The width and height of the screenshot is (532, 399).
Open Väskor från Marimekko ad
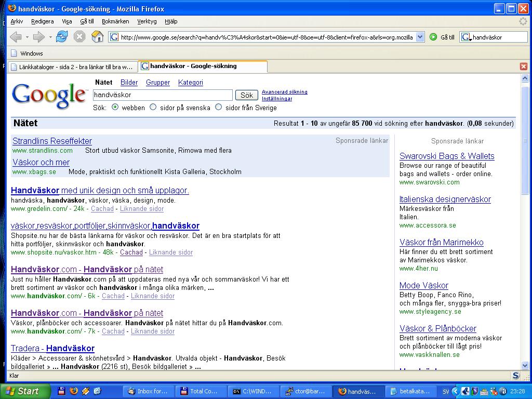point(442,242)
